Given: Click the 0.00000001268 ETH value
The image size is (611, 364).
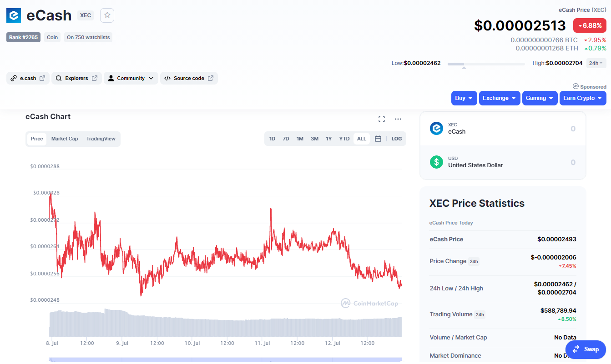Looking at the screenshot, I should [x=547, y=48].
